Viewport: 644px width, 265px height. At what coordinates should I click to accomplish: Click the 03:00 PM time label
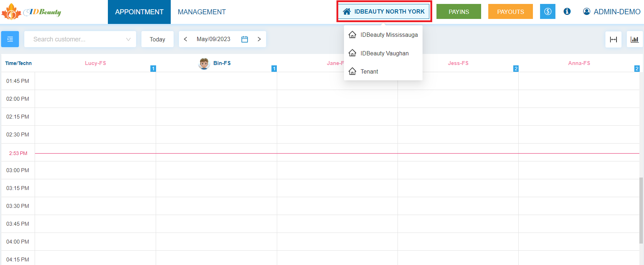tap(18, 170)
